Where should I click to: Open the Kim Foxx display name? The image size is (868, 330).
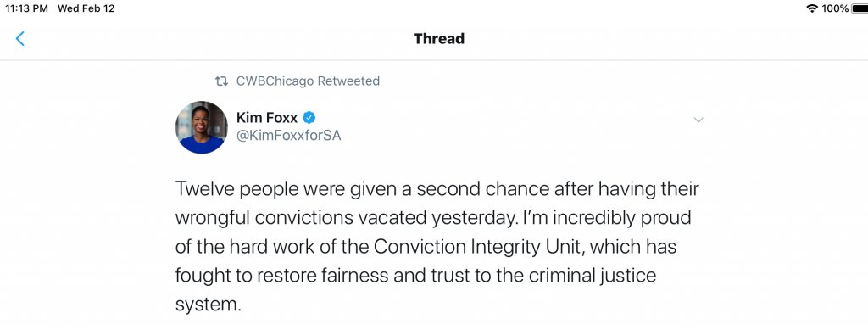click(x=267, y=117)
